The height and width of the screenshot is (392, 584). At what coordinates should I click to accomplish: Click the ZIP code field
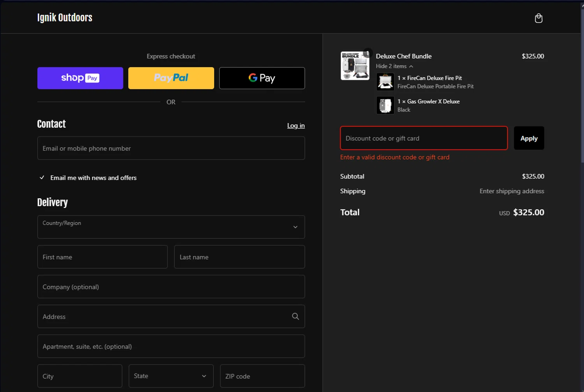262,376
